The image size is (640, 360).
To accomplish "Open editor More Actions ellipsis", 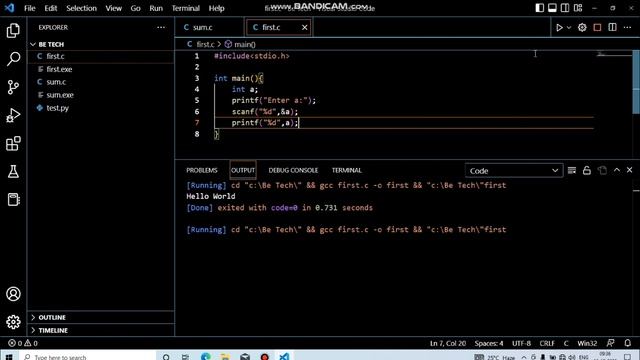I will point(627,27).
